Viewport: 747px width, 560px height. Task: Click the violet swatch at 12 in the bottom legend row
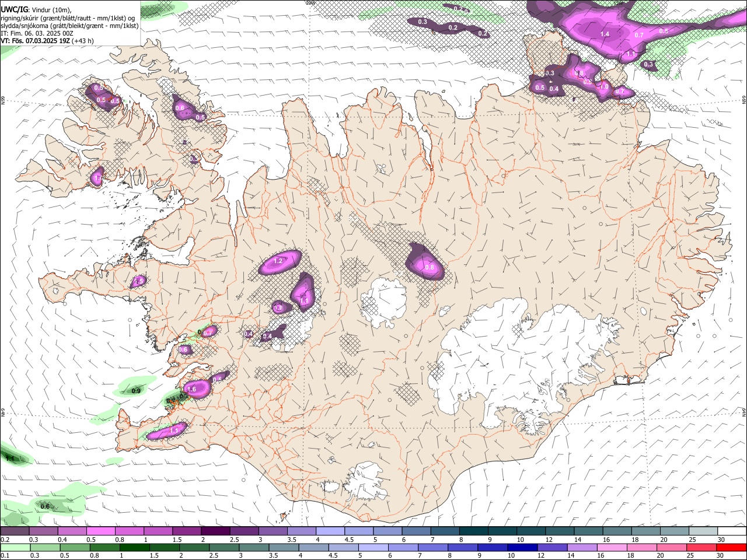click(x=552, y=548)
